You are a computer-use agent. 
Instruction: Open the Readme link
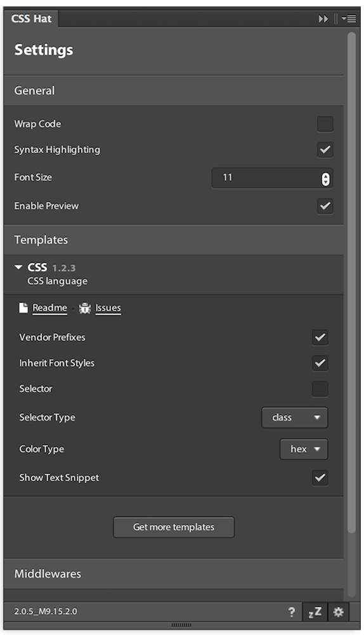(x=49, y=308)
